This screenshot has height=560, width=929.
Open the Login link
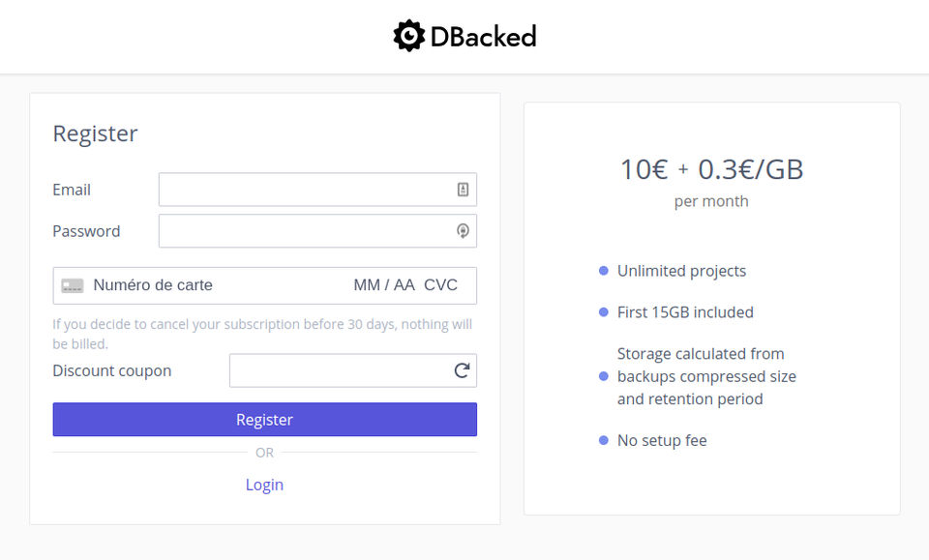point(264,485)
